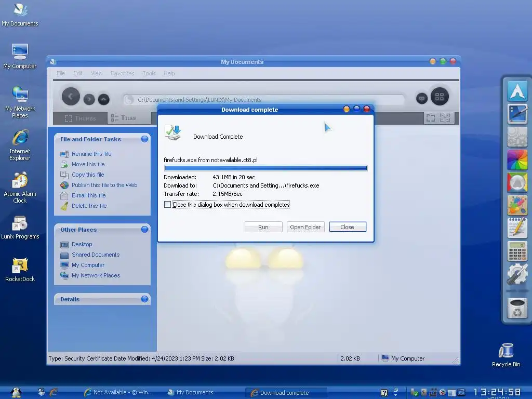Click the calculator icon in dock
Image resolution: width=532 pixels, height=399 pixels.
[517, 251]
